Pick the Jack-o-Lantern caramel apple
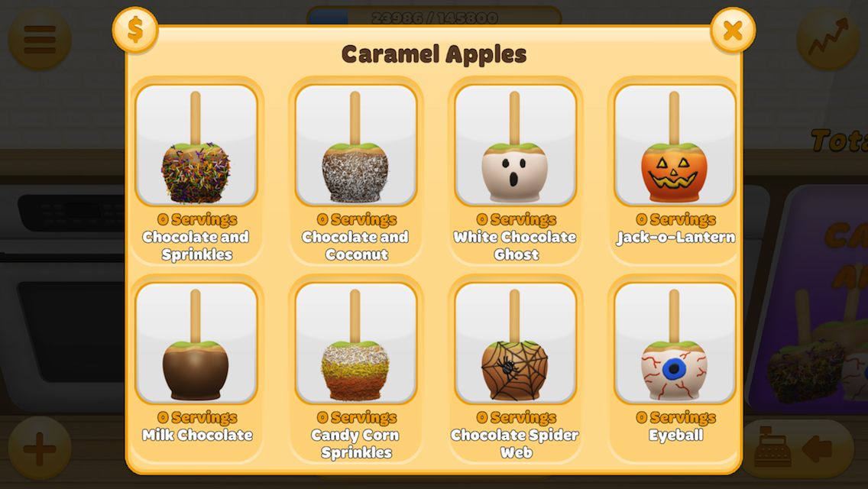868x489 pixels. click(675, 145)
